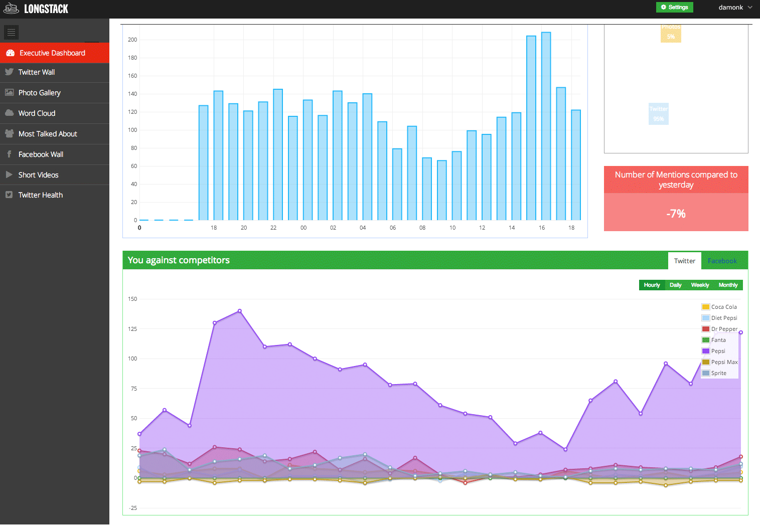This screenshot has height=532, width=760.
Task: Click the Executive Dashboard gauge icon
Action: pyautogui.click(x=10, y=53)
